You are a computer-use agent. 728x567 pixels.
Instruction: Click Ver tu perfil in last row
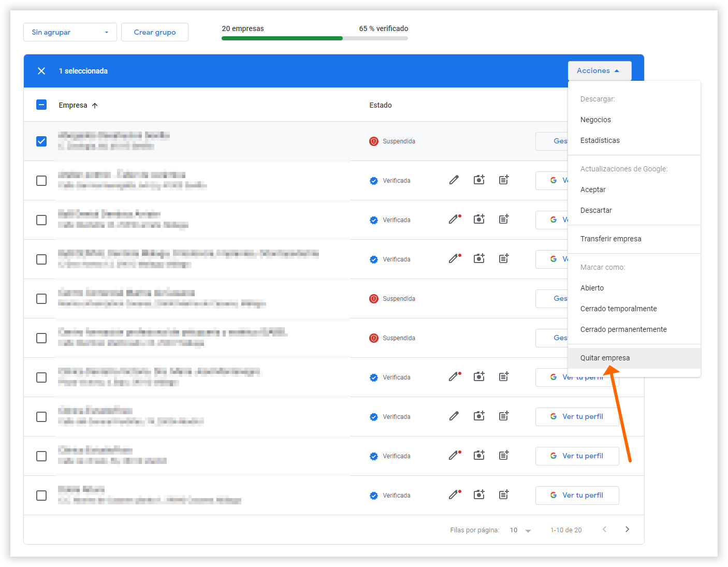(x=577, y=496)
